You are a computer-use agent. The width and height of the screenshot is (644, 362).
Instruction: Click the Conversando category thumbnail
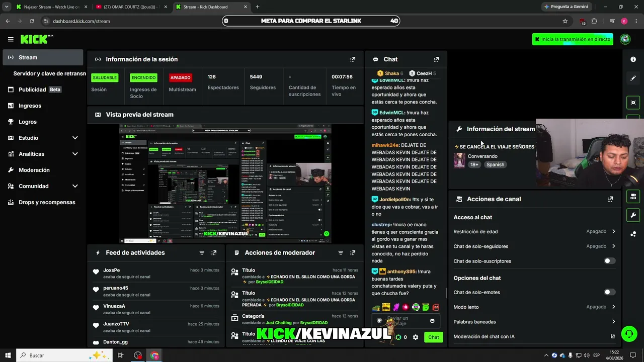point(459,160)
